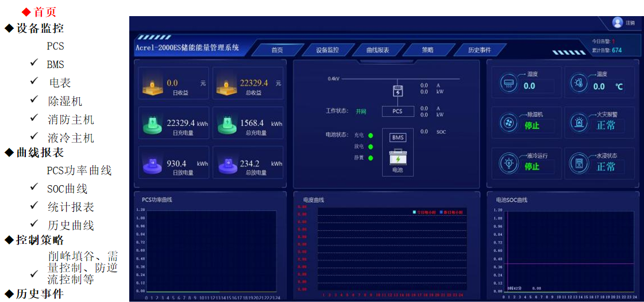The height and width of the screenshot is (302, 644).
Task: Click the 历史事件 heading in the outline
Action: click(x=40, y=294)
